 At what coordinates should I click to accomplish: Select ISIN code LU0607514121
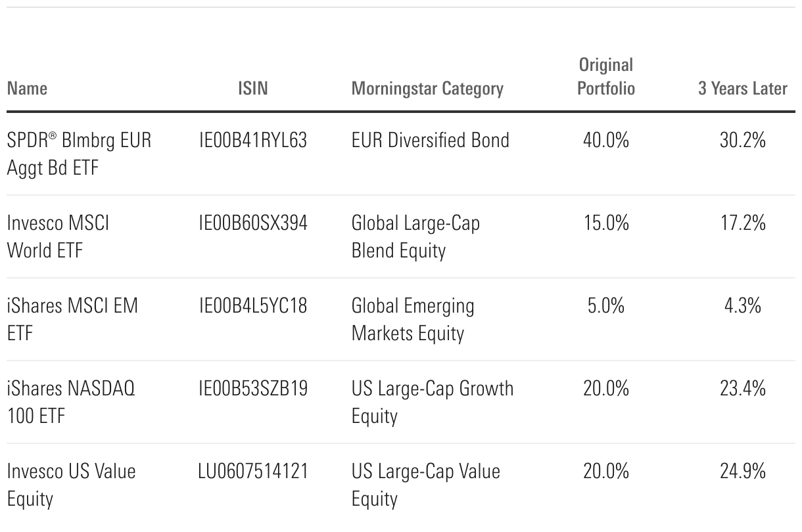point(253,472)
